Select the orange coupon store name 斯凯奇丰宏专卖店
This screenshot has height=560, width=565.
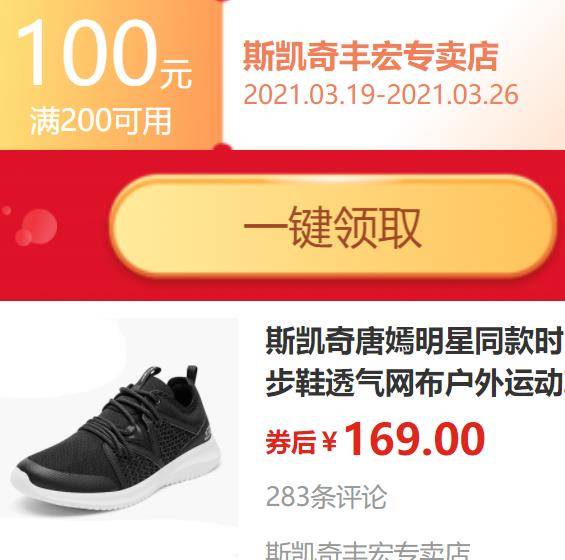pos(371,57)
